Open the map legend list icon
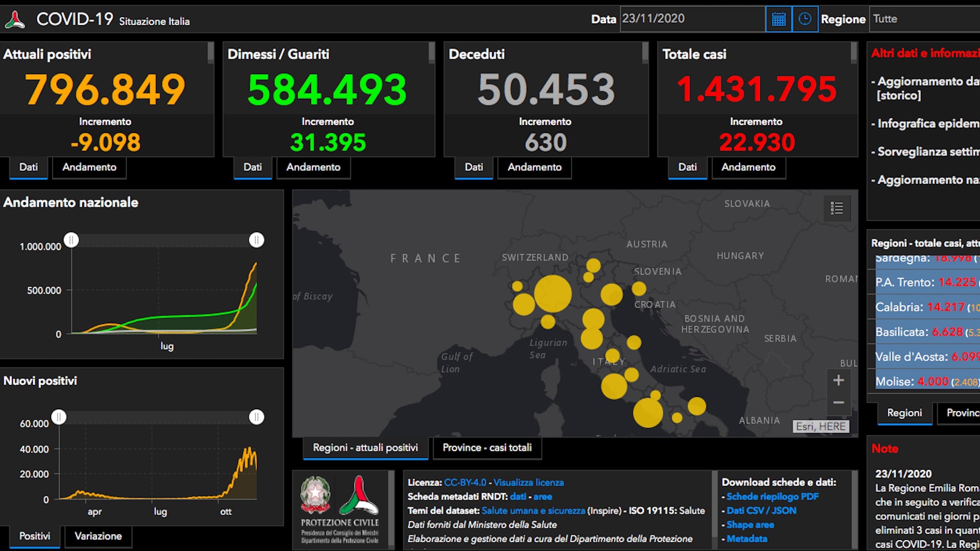The height and width of the screenshot is (551, 980). (837, 208)
